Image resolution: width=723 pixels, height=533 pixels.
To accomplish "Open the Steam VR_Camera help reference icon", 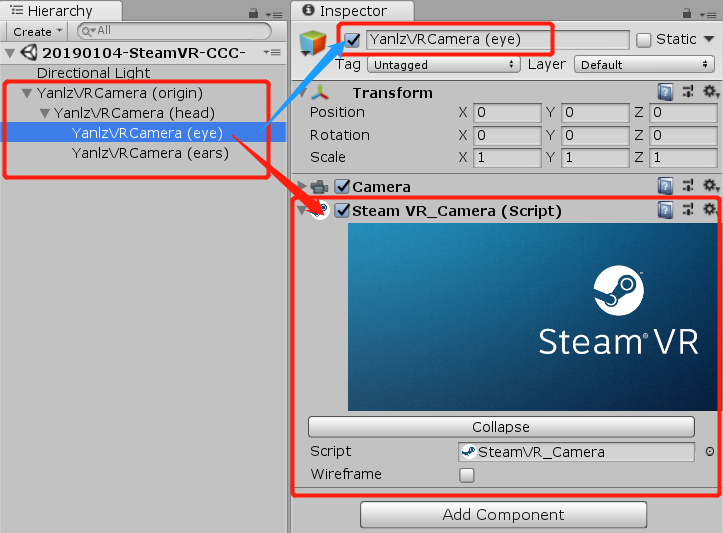I will coord(665,210).
